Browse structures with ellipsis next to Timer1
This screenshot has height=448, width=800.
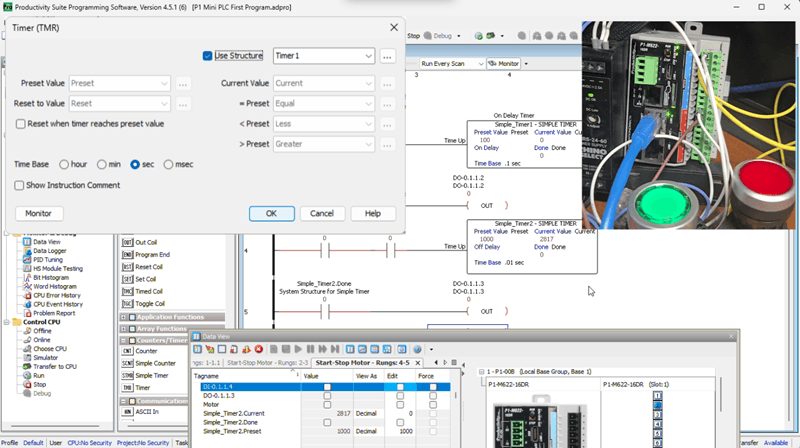[x=387, y=56]
